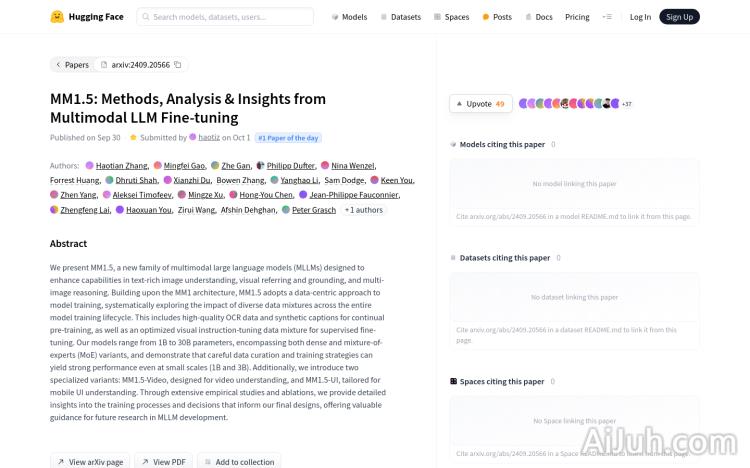Viewport: 750px width, 468px height.
Task: Open the Datasets menu item
Action: 400,17
